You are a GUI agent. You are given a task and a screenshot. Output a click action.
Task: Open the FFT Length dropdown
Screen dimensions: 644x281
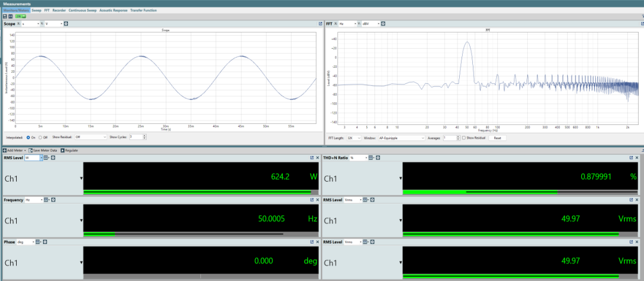tap(354, 138)
